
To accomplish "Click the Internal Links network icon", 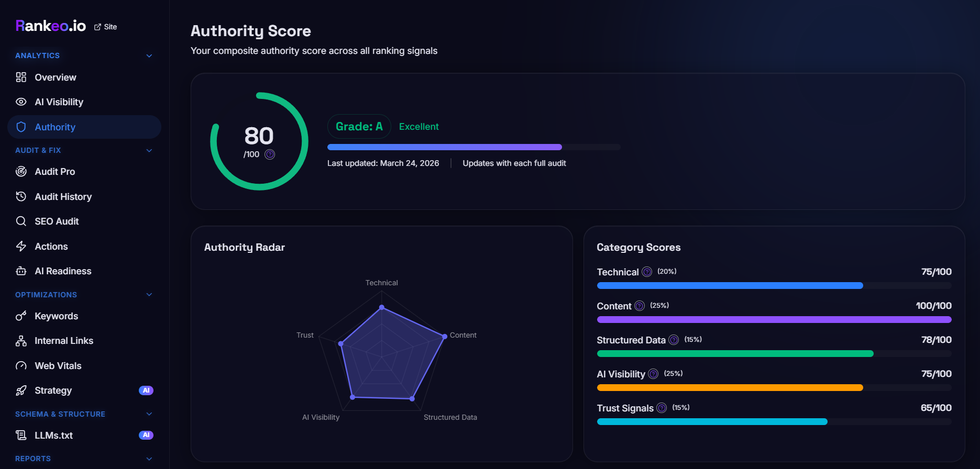I will click(21, 341).
